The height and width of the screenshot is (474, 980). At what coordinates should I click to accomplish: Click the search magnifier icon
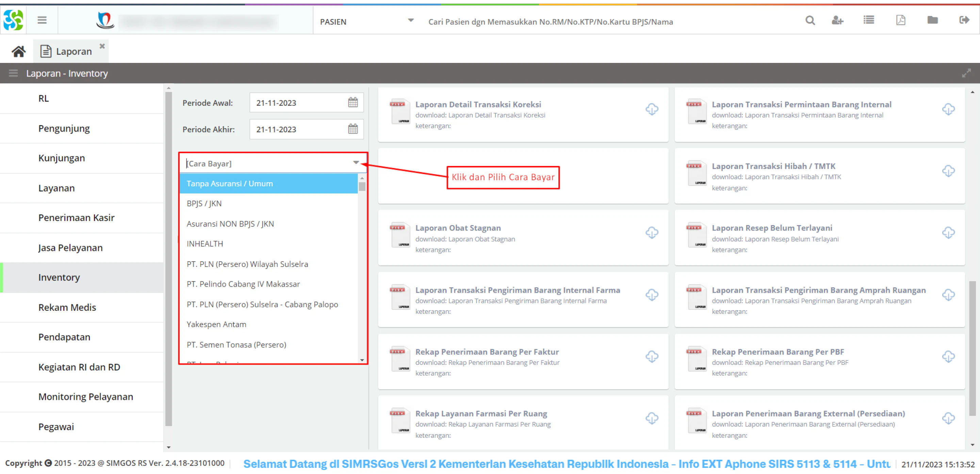(810, 20)
